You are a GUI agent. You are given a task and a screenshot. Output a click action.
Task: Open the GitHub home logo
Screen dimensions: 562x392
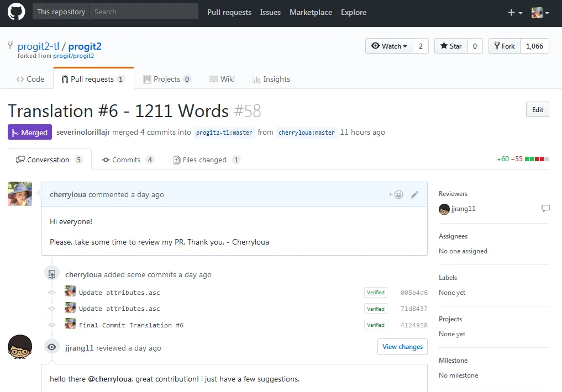point(17,12)
